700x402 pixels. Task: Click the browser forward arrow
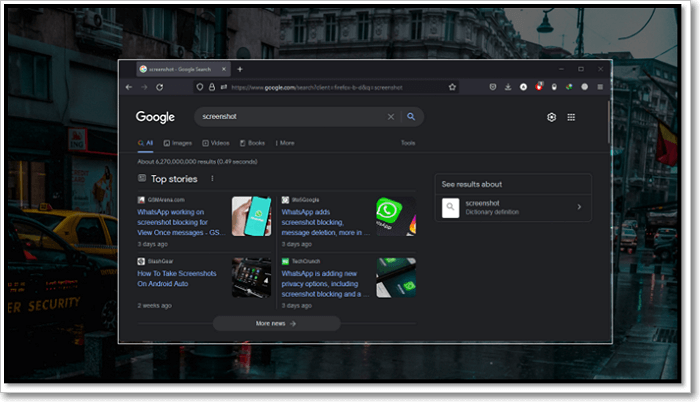(144, 87)
